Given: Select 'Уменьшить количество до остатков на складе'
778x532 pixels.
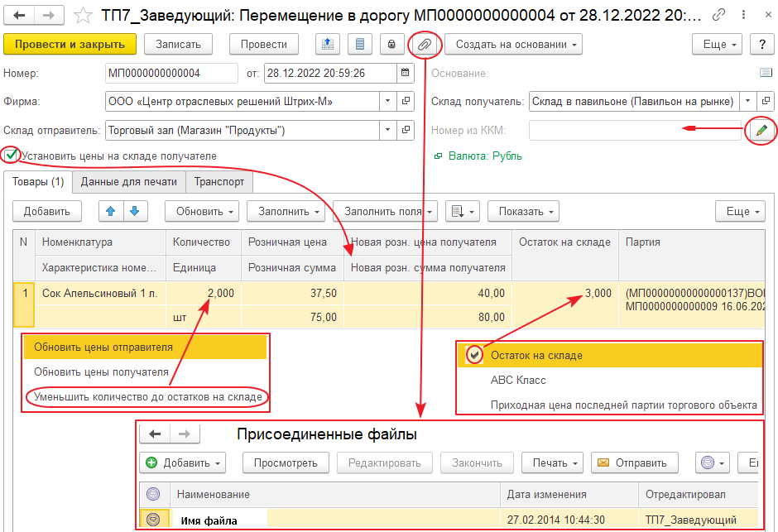Looking at the screenshot, I should click(x=148, y=397).
